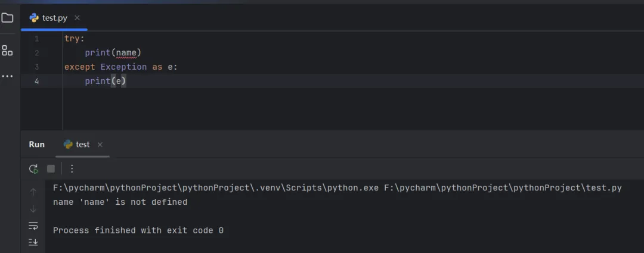Click the test.py path link in console
Image resolution: width=644 pixels, height=253 pixels.
(502, 188)
